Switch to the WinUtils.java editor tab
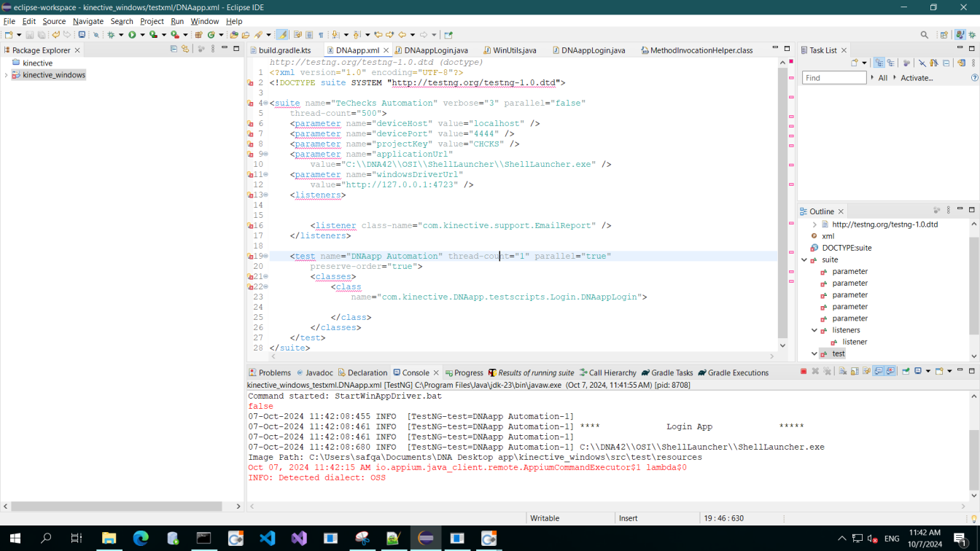Screen dimensions: 980x551 pos(514,50)
